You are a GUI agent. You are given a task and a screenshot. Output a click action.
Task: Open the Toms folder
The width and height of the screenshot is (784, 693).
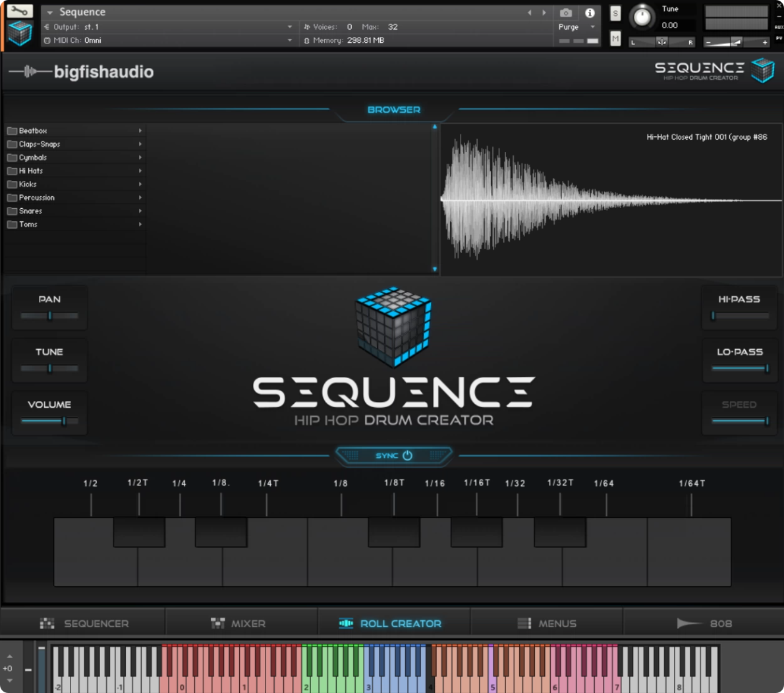pos(75,225)
